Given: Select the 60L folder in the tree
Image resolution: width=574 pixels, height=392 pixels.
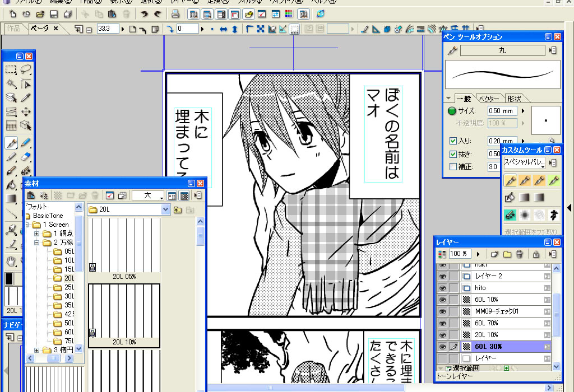Looking at the screenshot, I should point(64,332).
